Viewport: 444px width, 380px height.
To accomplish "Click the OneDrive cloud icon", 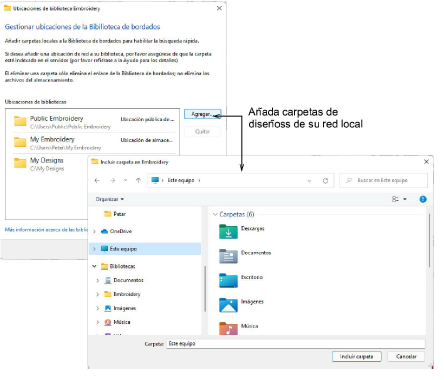I will [x=104, y=231].
